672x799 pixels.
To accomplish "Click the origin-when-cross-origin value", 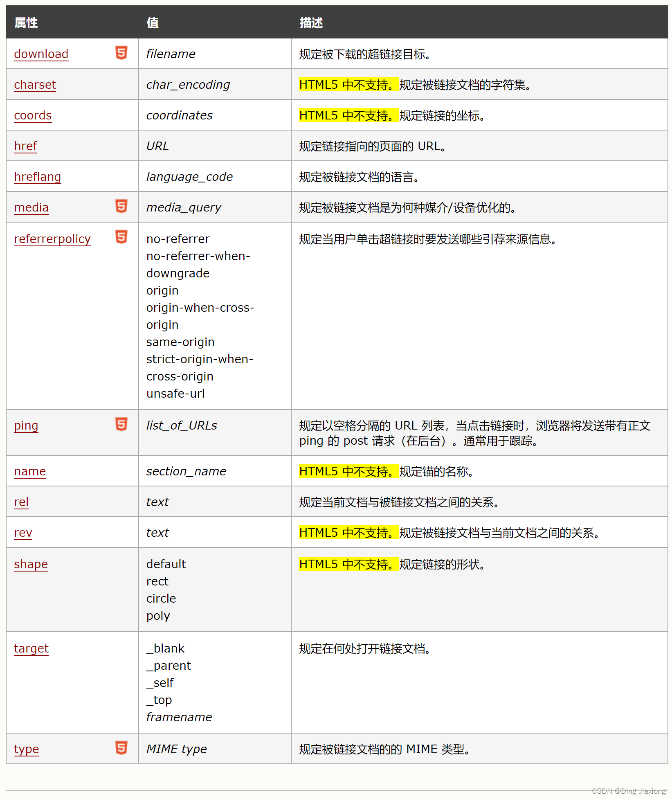I will pos(200,316).
